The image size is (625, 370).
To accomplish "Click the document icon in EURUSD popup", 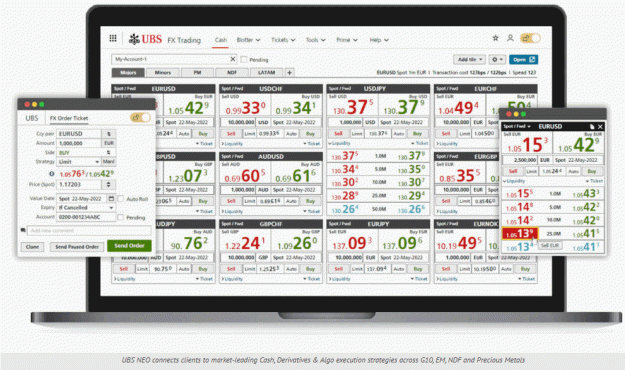I will click(592, 127).
